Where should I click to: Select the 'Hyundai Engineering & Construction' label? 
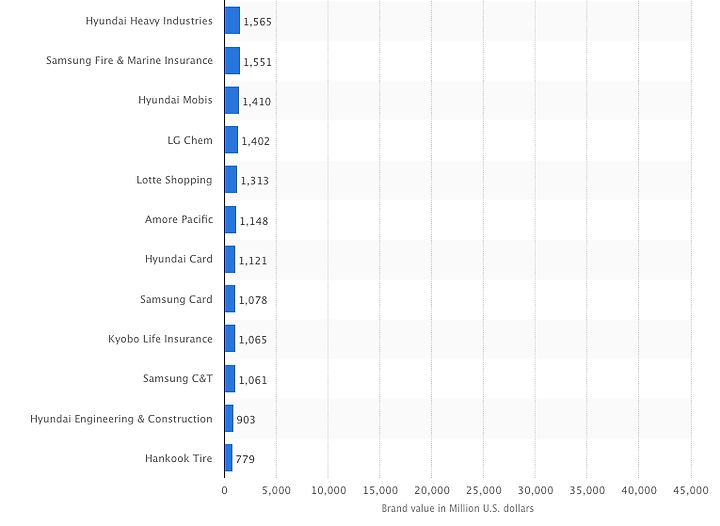click(x=121, y=419)
